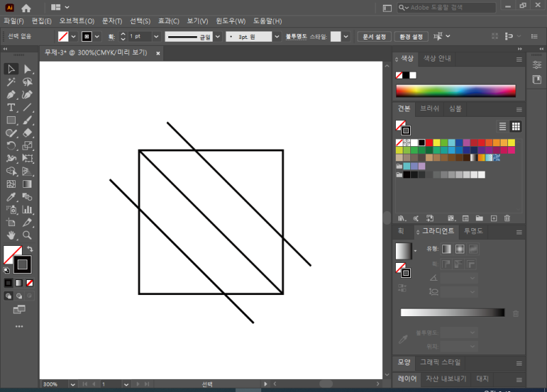
Task: Open workspace layout switcher dropdown
Action: (60, 8)
